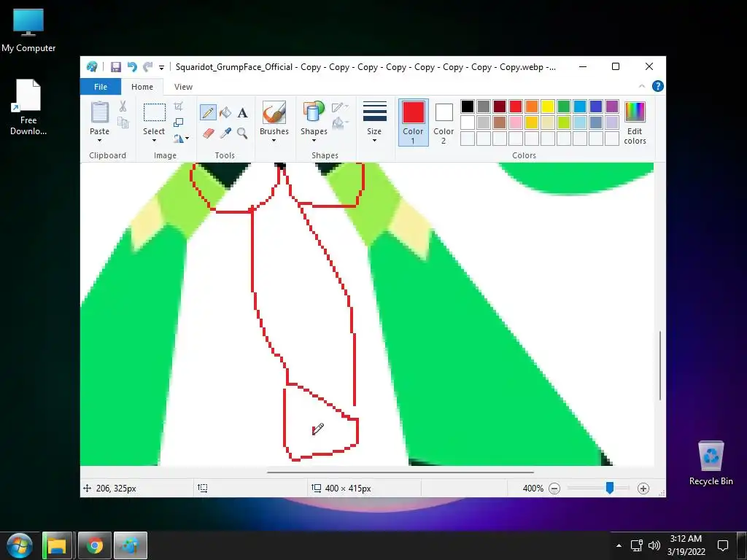The width and height of the screenshot is (747, 560).
Task: Click the zoom in plus button
Action: click(643, 489)
